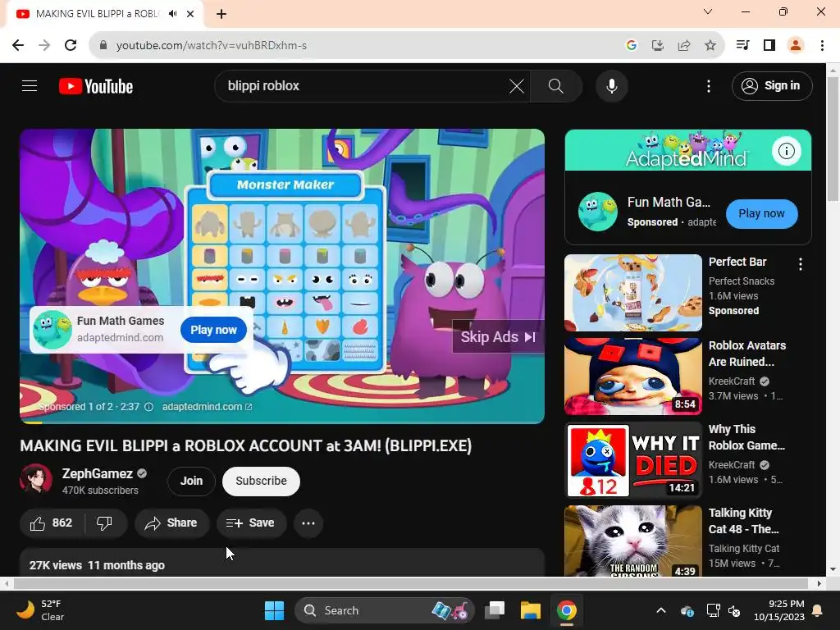The image size is (840, 630).
Task: Open Windows Start menu
Action: coord(274,610)
